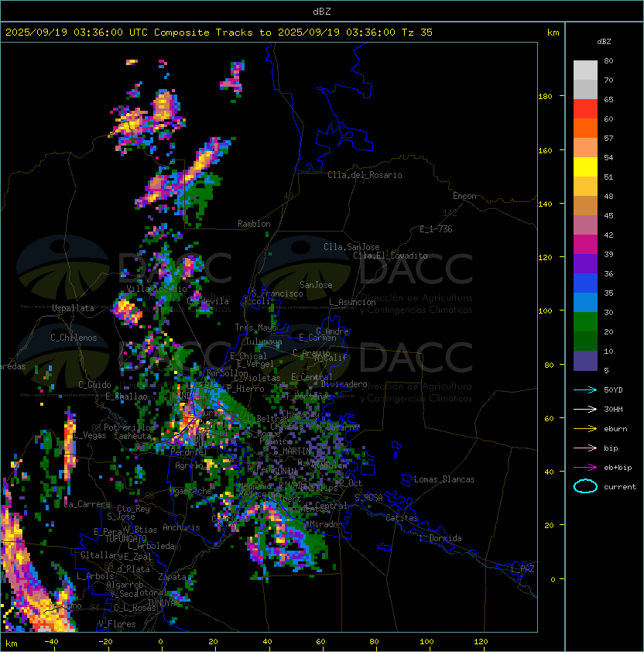The width and height of the screenshot is (644, 652).
Task: Click the 'C_Guido' map label
Action: pyautogui.click(x=94, y=385)
